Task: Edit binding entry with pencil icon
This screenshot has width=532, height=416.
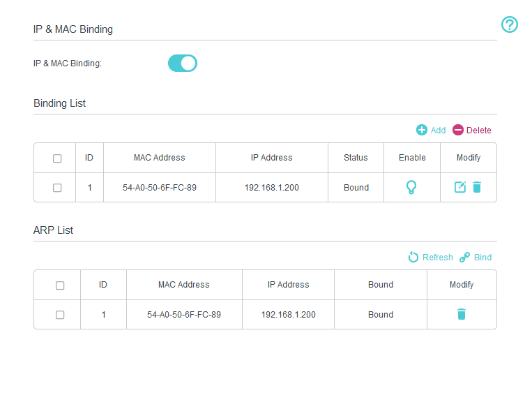Action: pyautogui.click(x=459, y=187)
